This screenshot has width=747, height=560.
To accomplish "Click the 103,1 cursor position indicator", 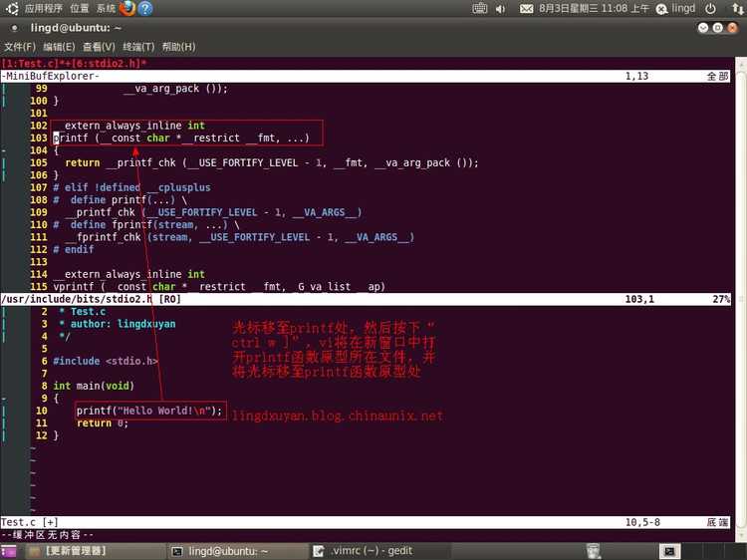I will click(x=639, y=299).
